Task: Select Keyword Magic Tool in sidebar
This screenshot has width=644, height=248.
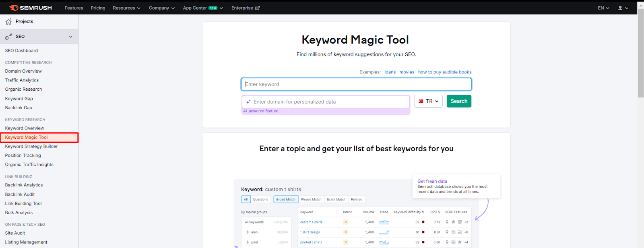Action: click(39, 138)
